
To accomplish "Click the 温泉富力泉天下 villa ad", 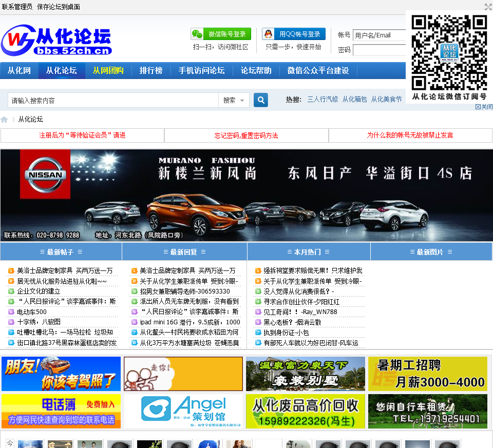I will (x=305, y=374).
